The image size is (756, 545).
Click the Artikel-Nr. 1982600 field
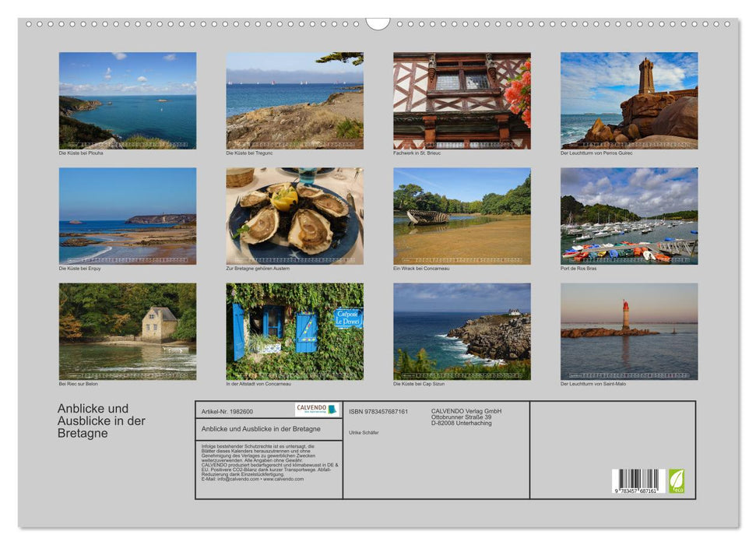(x=227, y=411)
